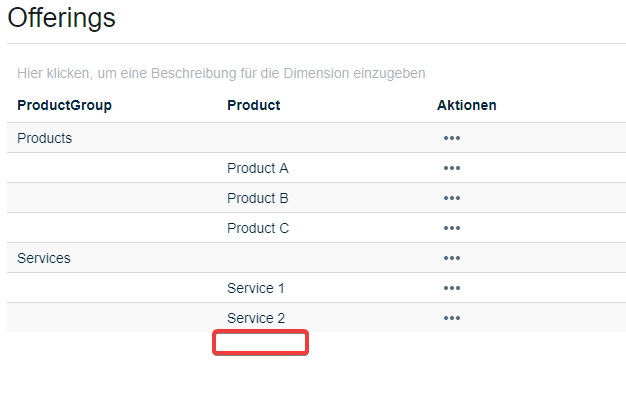Click the empty field below Service 2
Image resolution: width=626 pixels, height=393 pixels.
click(260, 342)
